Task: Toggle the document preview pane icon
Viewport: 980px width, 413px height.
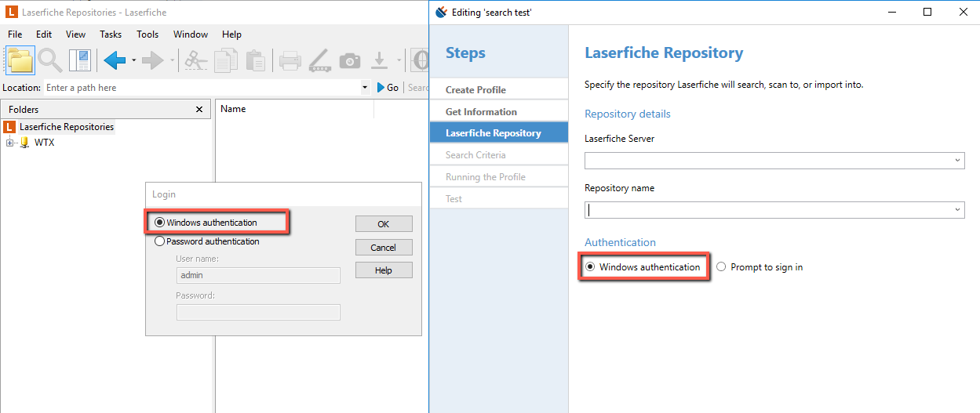Action: 80,60
